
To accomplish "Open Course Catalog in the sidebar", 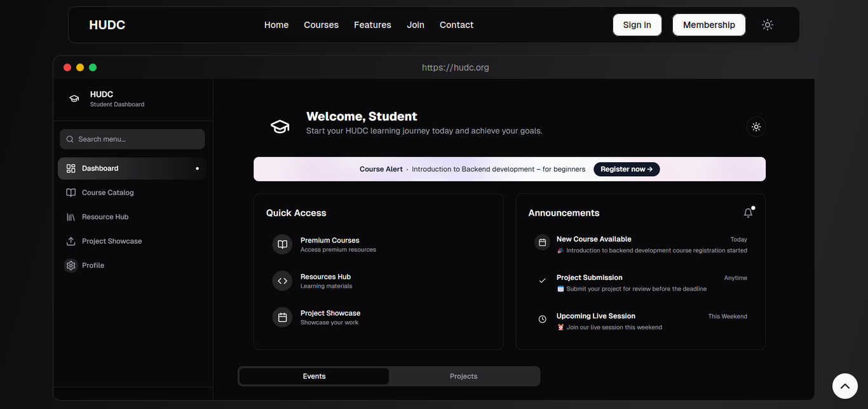I will (x=107, y=193).
